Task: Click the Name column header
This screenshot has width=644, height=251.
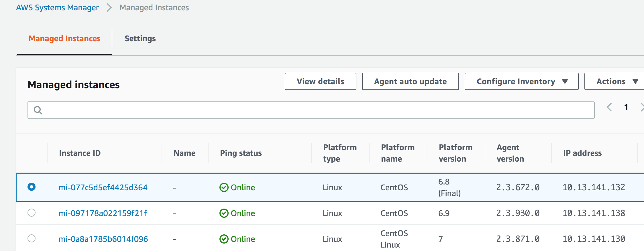Action: coord(184,153)
